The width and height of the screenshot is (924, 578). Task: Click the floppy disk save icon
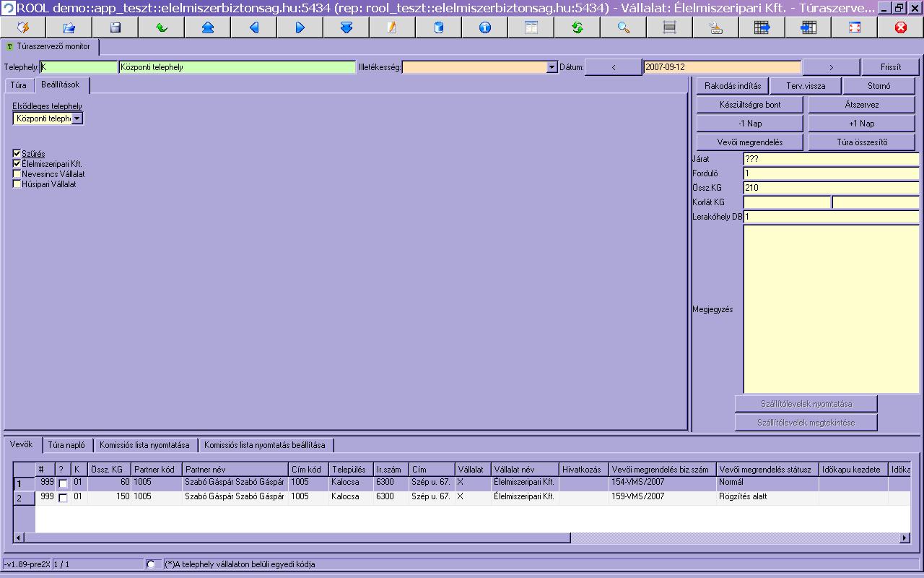tap(115, 27)
